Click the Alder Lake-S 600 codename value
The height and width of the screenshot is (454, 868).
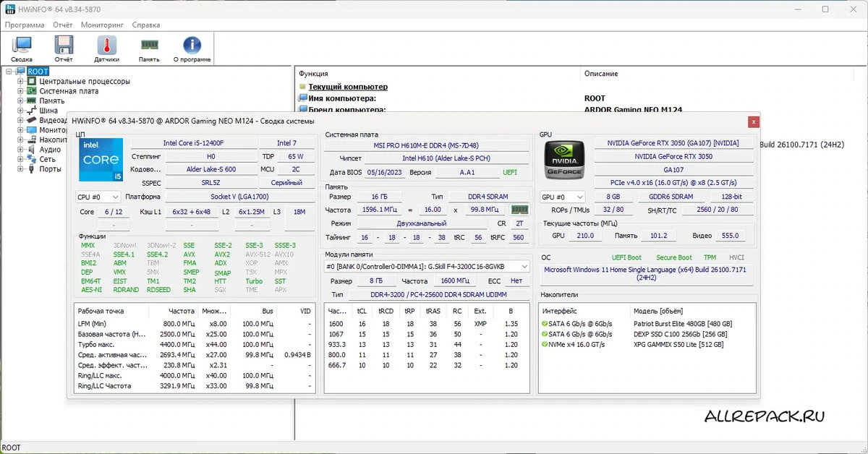point(210,170)
